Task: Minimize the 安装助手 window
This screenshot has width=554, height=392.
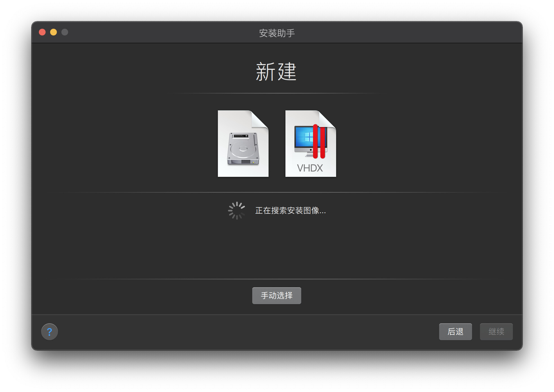Action: (x=53, y=32)
